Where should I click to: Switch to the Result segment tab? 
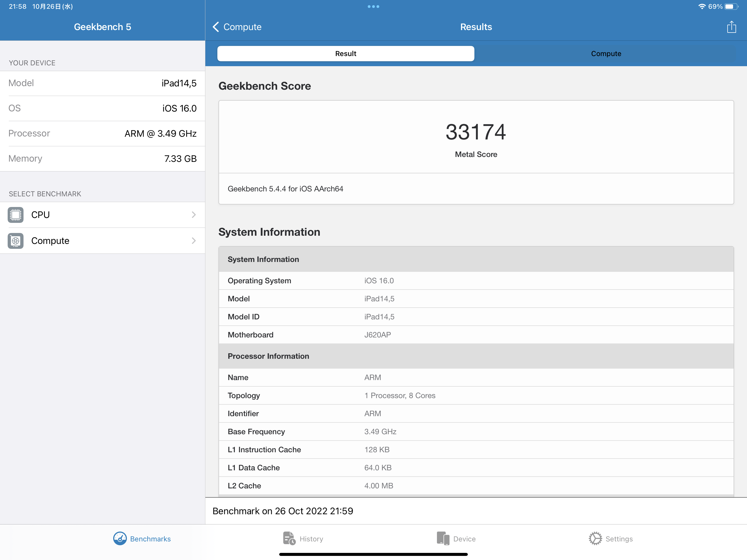[345, 53]
